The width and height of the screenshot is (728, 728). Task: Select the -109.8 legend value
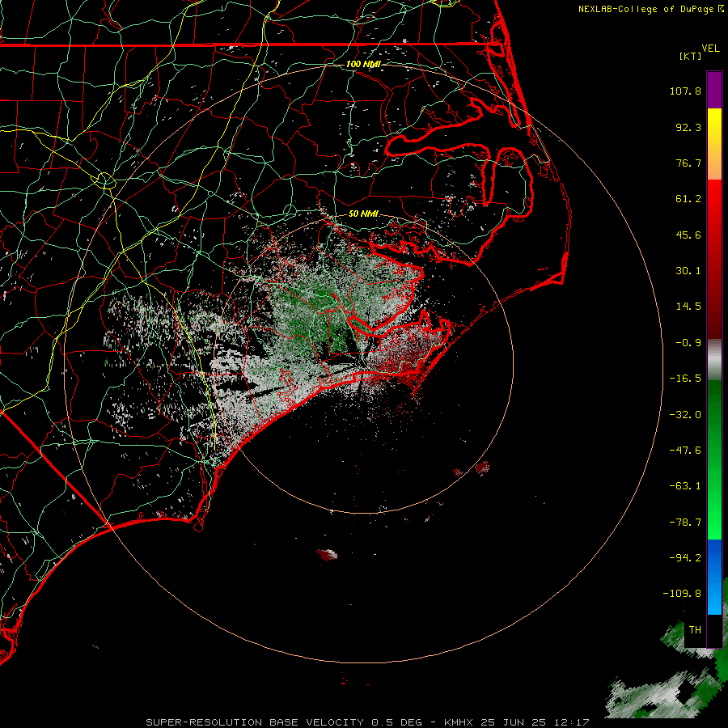[x=682, y=594]
